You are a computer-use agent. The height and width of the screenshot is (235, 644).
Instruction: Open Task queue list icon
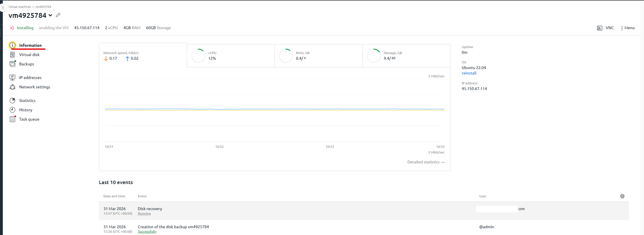(12, 119)
